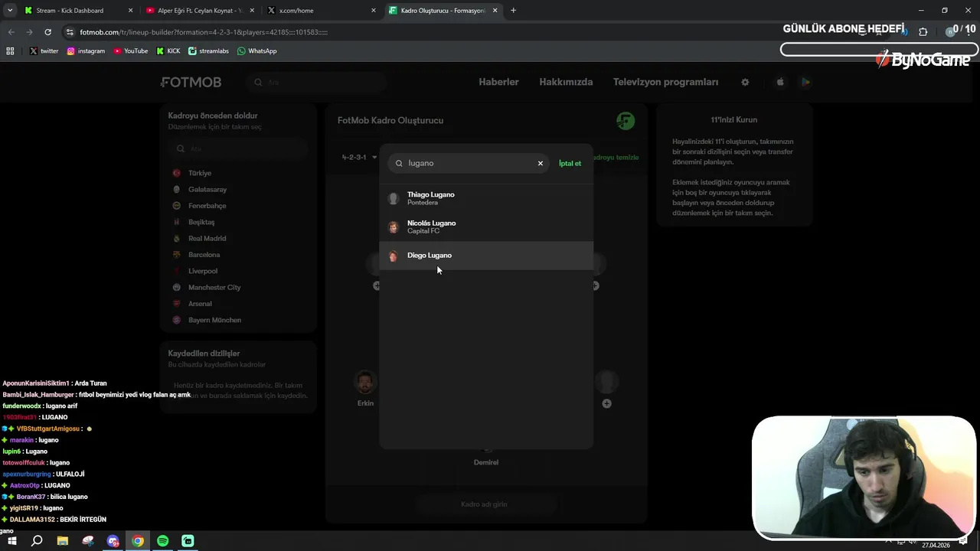Open KICK bookmark
980x551 pixels.
point(168,51)
